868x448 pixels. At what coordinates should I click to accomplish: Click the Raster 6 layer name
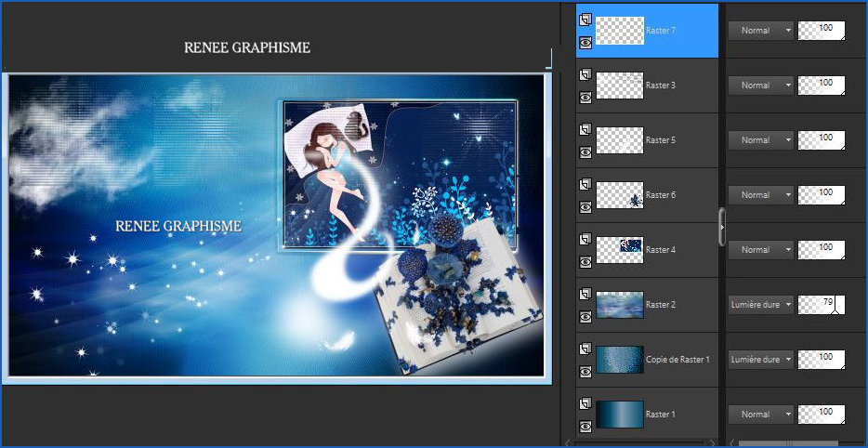[661, 195]
